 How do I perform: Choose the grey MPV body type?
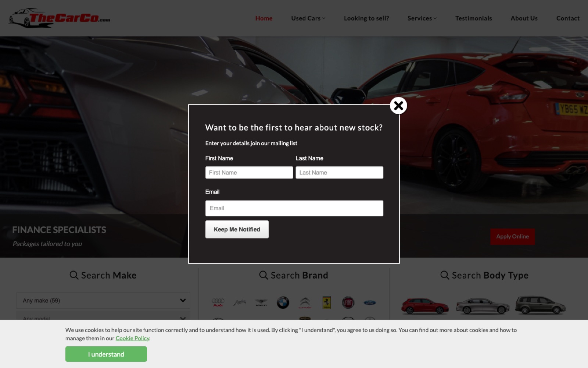click(x=540, y=305)
